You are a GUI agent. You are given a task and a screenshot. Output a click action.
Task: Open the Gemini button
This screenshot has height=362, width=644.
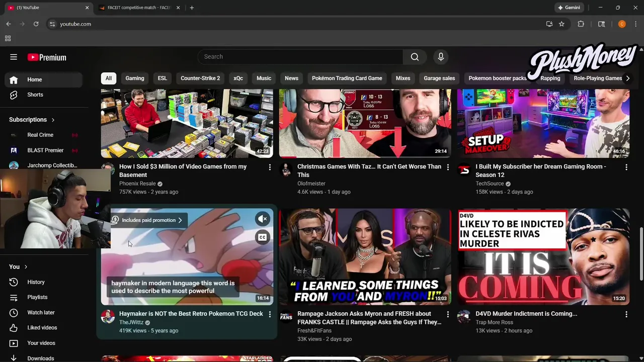[569, 8]
